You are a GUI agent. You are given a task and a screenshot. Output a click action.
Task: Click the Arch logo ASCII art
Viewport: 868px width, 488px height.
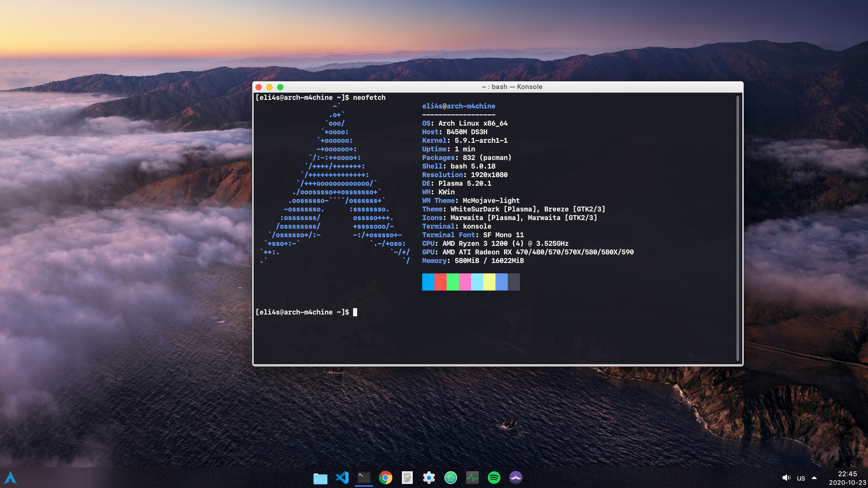click(335, 183)
